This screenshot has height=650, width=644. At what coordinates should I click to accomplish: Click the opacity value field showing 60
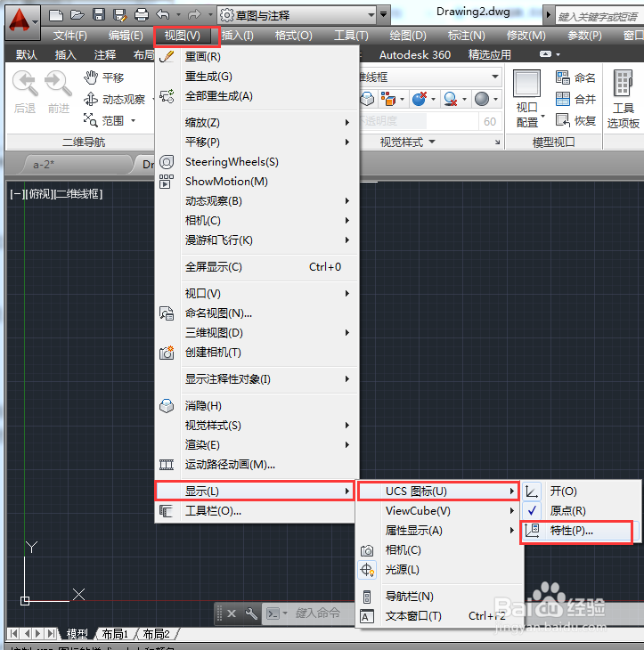point(489,121)
